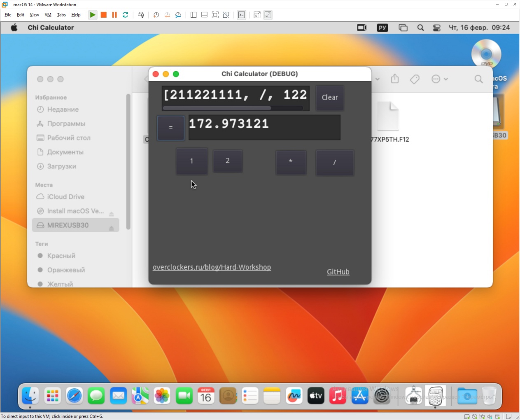Click the VMware Unity mode icon
520x420 pixels.
pos(226,15)
